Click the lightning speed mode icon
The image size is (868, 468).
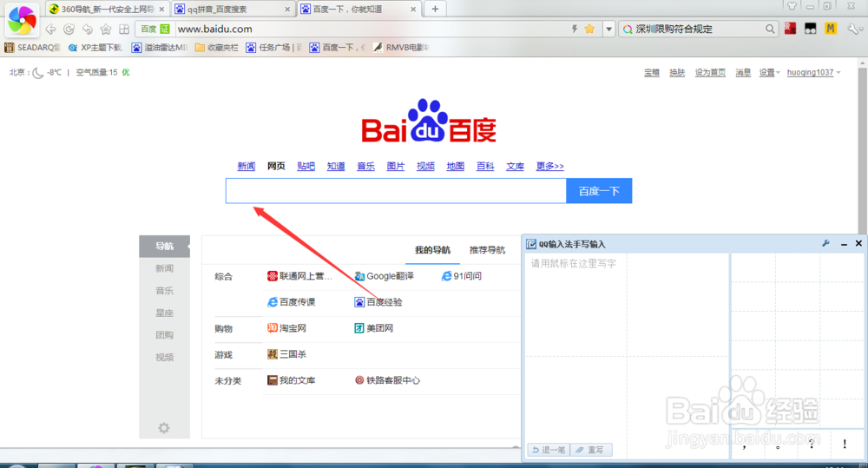point(575,29)
